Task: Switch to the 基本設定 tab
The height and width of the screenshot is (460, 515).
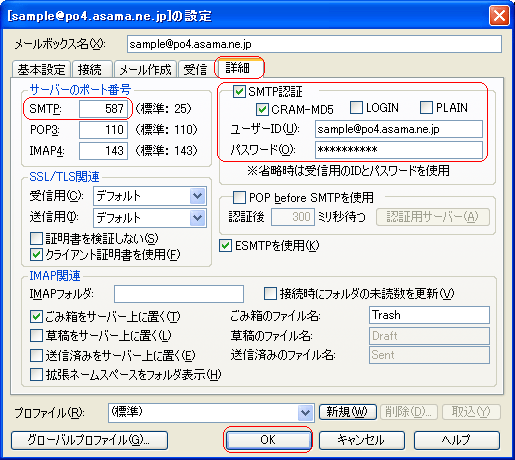Action: pyautogui.click(x=41, y=69)
